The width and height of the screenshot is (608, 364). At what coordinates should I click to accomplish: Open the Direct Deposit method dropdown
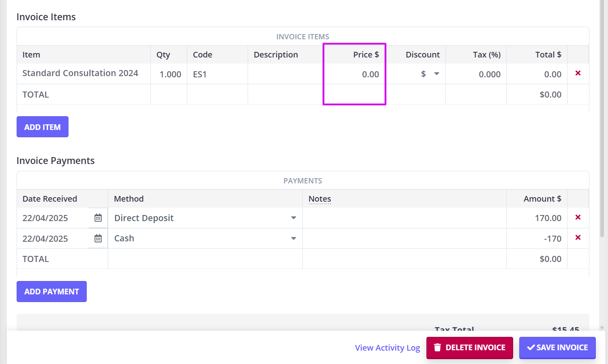pyautogui.click(x=293, y=217)
